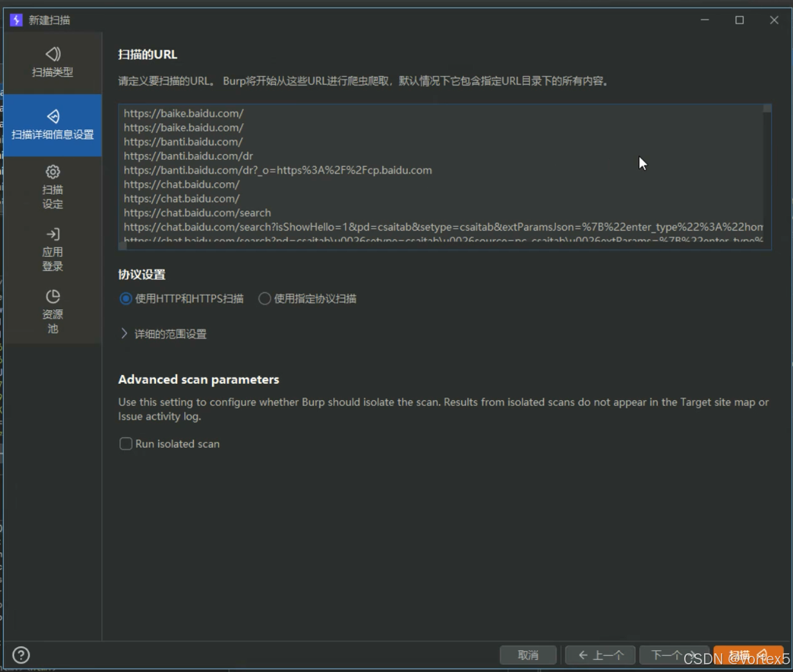This screenshot has height=672, width=793.
Task: Click the 取消 cancel button
Action: click(528, 655)
